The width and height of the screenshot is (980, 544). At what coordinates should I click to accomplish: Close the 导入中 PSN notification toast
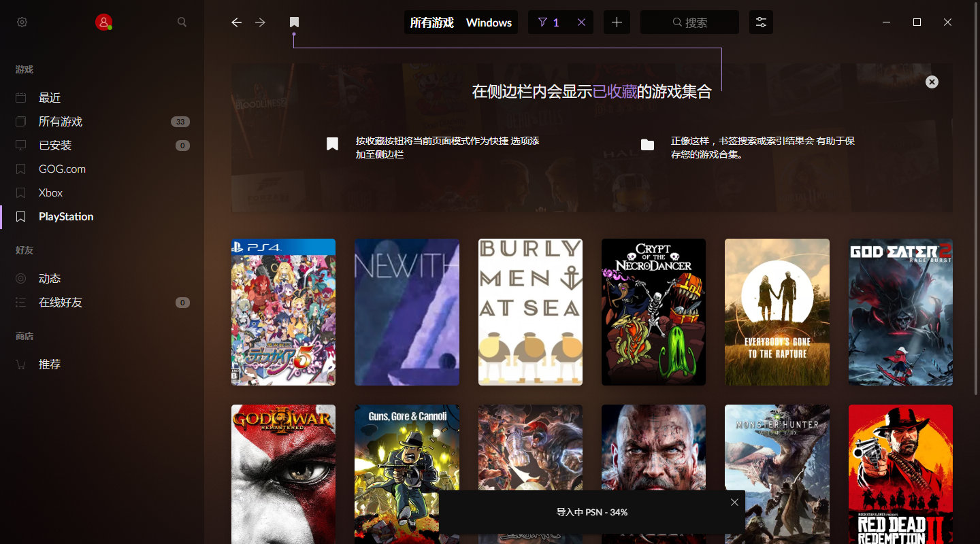click(734, 502)
